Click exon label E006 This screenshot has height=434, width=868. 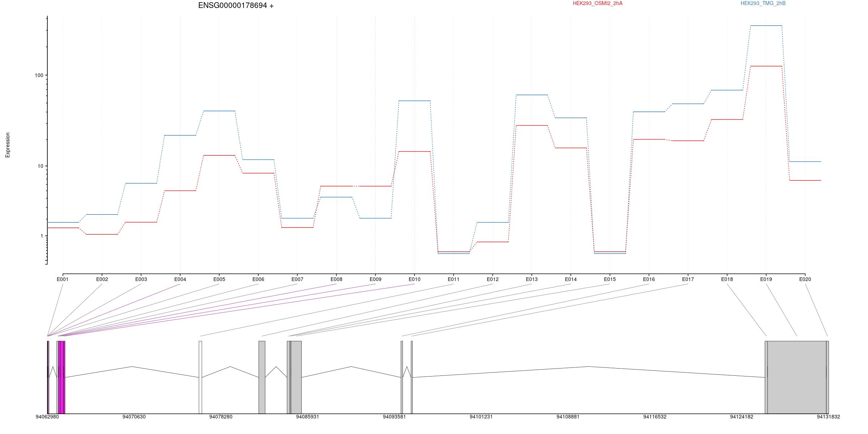(x=258, y=279)
